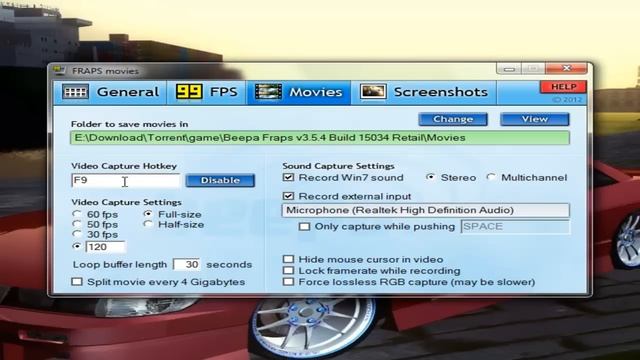Image resolution: width=640 pixels, height=360 pixels.
Task: Enable Lock framerate while recording
Action: click(x=288, y=271)
